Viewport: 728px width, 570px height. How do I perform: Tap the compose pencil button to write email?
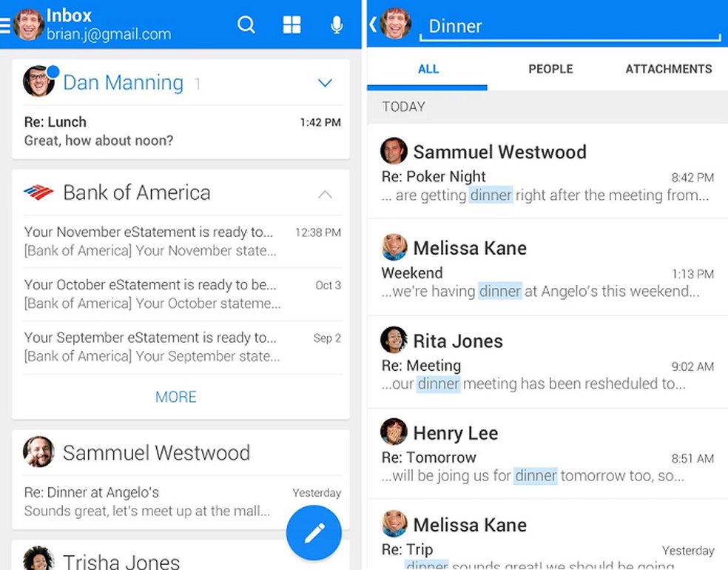[313, 532]
